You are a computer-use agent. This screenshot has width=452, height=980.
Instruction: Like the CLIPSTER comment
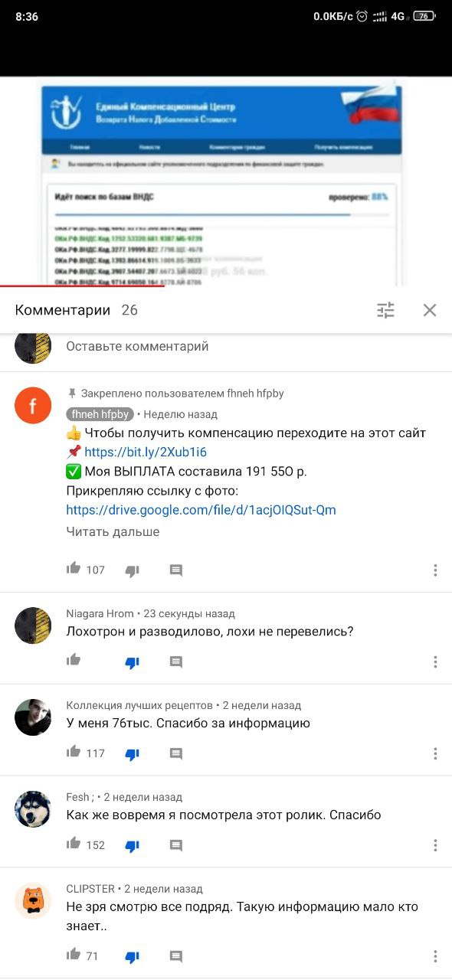pyautogui.click(x=74, y=955)
